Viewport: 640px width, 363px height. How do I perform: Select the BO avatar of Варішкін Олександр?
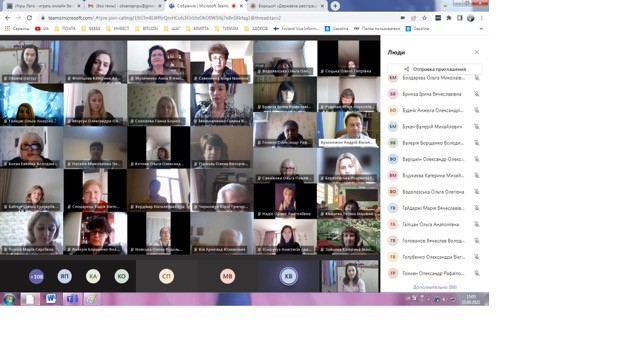(393, 159)
